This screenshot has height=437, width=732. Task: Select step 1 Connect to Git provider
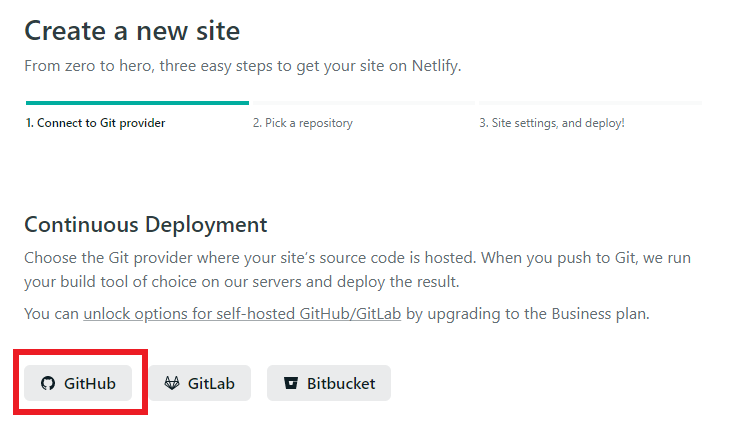[96, 123]
